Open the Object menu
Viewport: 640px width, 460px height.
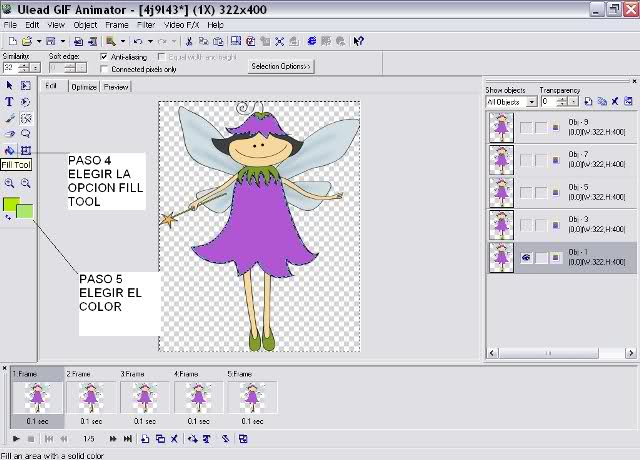click(85, 25)
